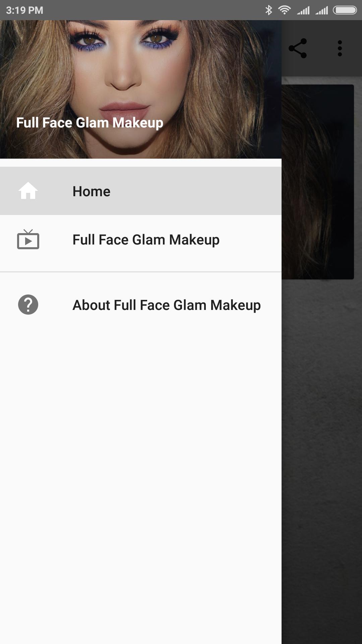Click the question mark help icon
362x644 pixels.
(28, 305)
